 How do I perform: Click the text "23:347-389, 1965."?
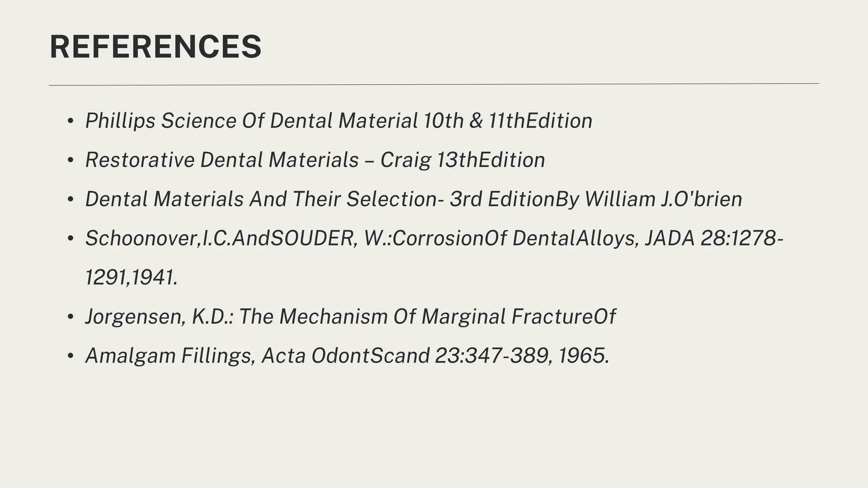pyautogui.click(x=522, y=356)
